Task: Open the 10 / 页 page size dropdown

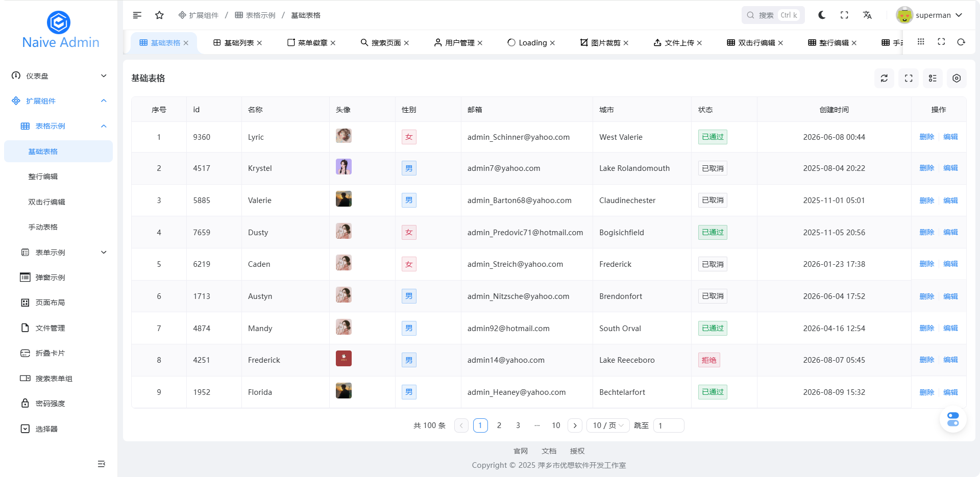Action: 607,425
